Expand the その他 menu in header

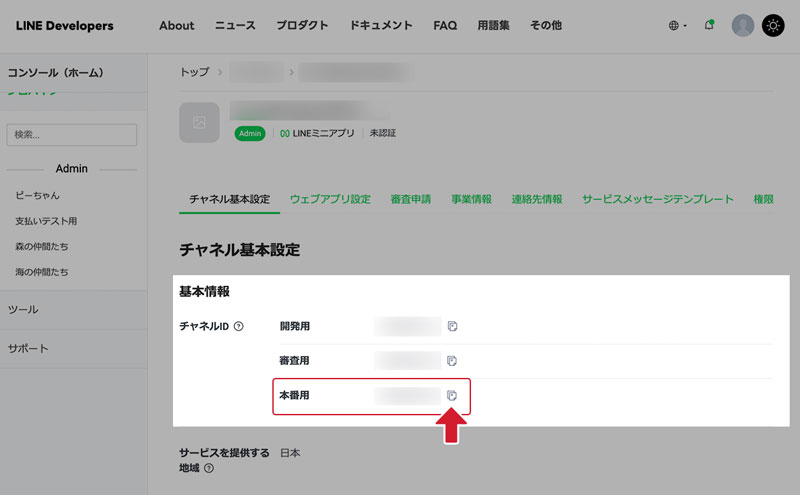tap(545, 26)
